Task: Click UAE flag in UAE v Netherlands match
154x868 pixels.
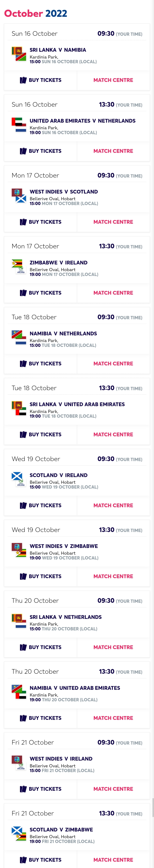Action: (17, 122)
